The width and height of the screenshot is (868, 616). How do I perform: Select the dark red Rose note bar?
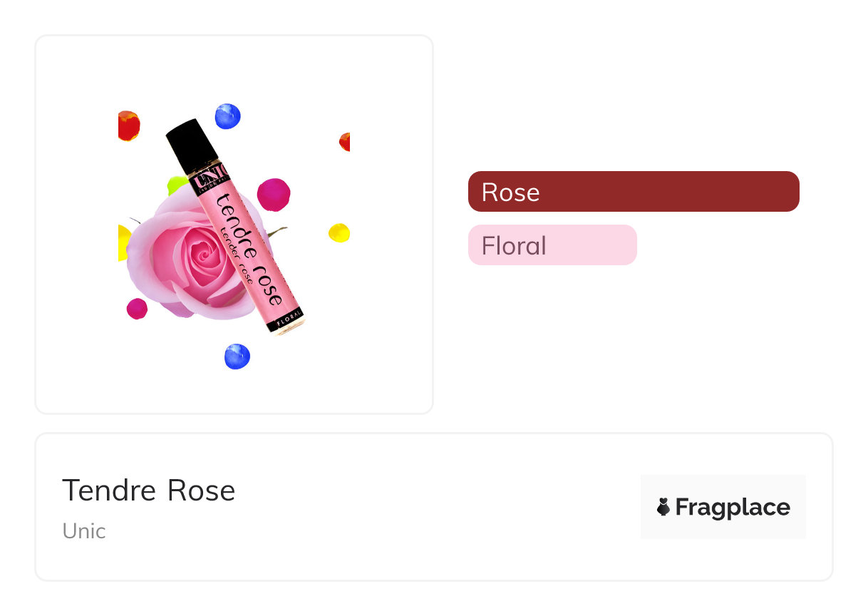click(633, 192)
